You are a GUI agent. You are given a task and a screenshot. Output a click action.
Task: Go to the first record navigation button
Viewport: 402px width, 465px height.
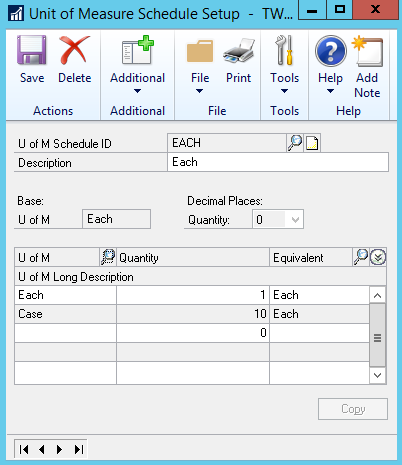click(x=24, y=449)
